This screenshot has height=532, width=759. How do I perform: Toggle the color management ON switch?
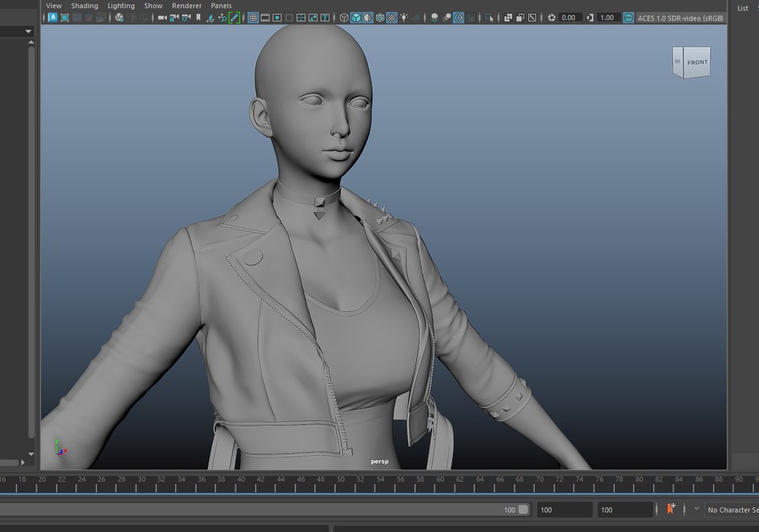(627, 18)
